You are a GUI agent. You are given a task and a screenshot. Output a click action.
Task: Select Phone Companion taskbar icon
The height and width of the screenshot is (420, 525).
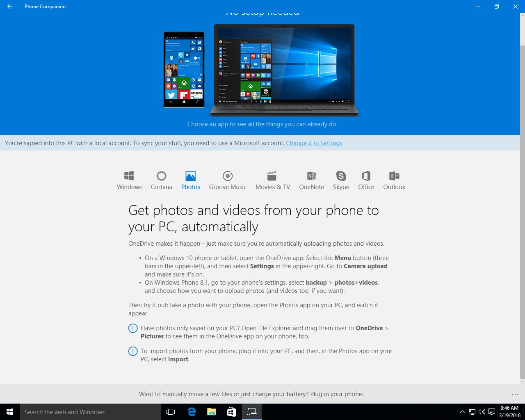click(x=251, y=412)
